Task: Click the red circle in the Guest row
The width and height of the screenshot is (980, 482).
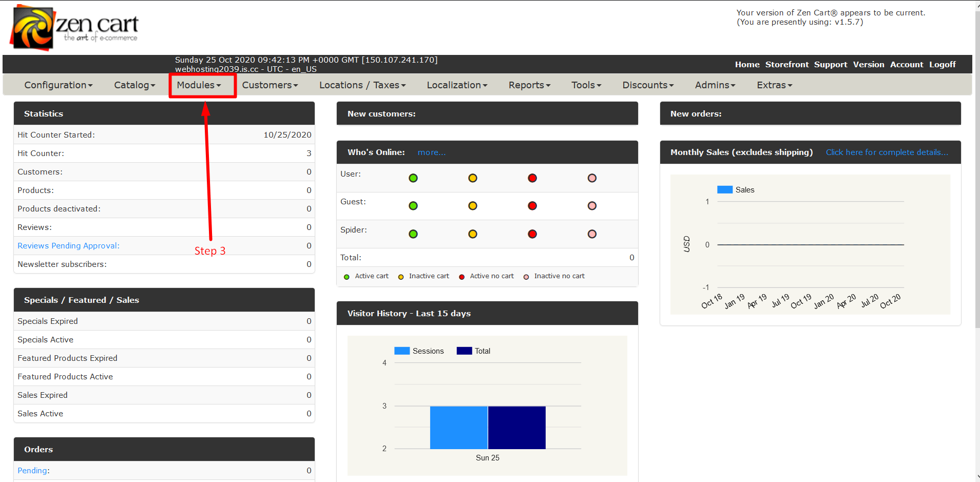Action: 532,206
